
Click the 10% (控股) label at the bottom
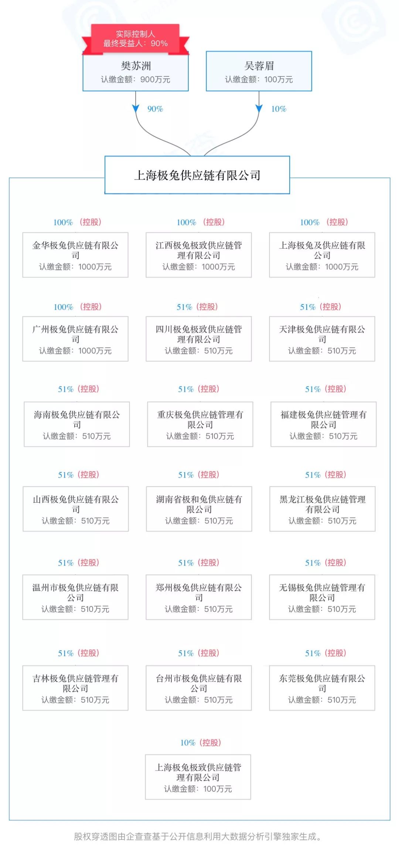(x=200, y=743)
